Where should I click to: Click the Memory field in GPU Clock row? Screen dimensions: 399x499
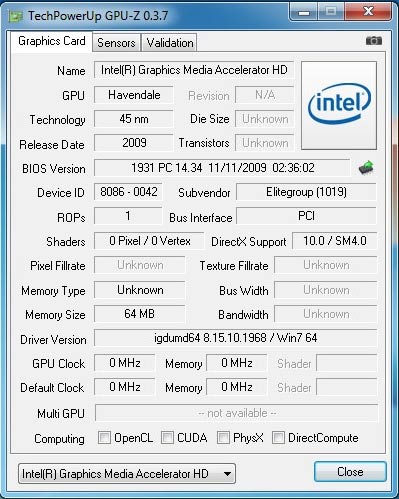click(237, 363)
